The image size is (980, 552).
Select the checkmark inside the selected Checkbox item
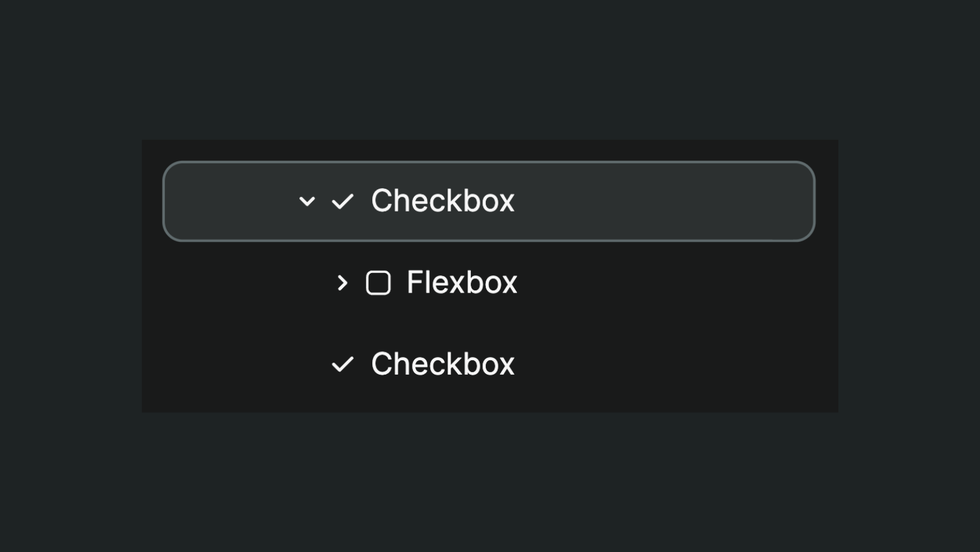(342, 201)
